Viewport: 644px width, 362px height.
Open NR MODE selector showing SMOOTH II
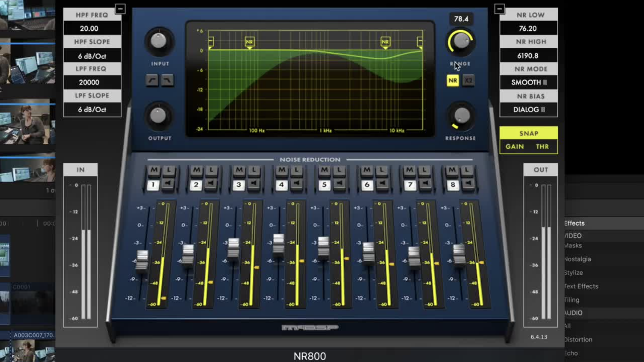tap(529, 82)
